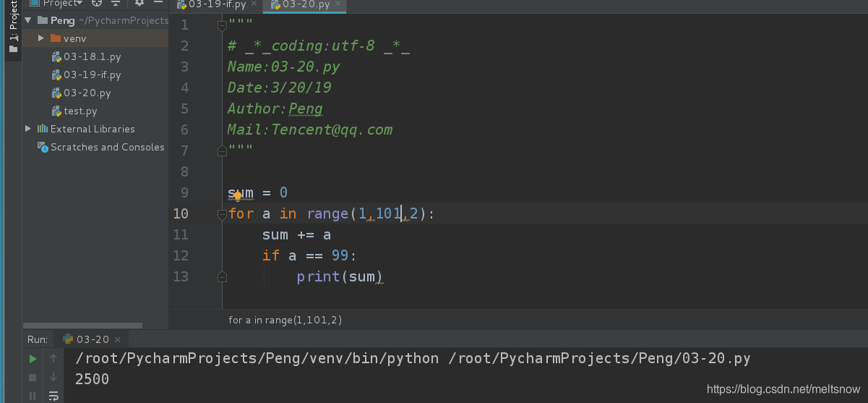Screen dimensions: 868x403
Task: Click the up-the-stack-trace arrow in Run panel
Action: pos(53,358)
